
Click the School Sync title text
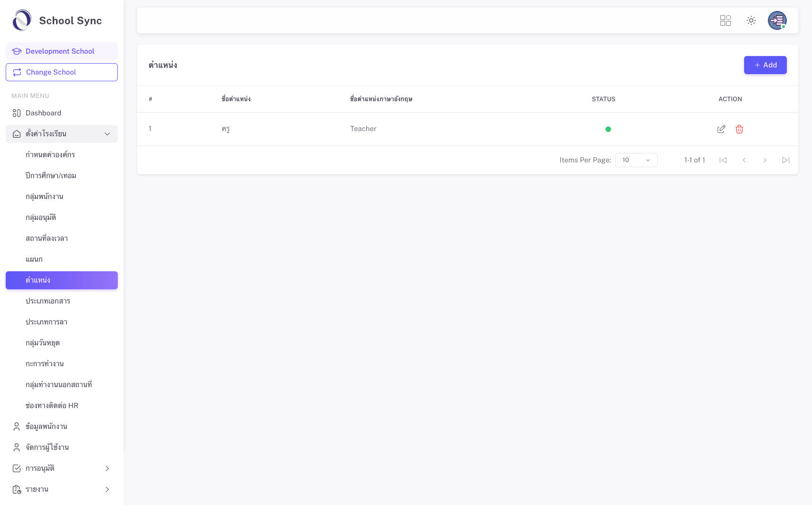71,20
